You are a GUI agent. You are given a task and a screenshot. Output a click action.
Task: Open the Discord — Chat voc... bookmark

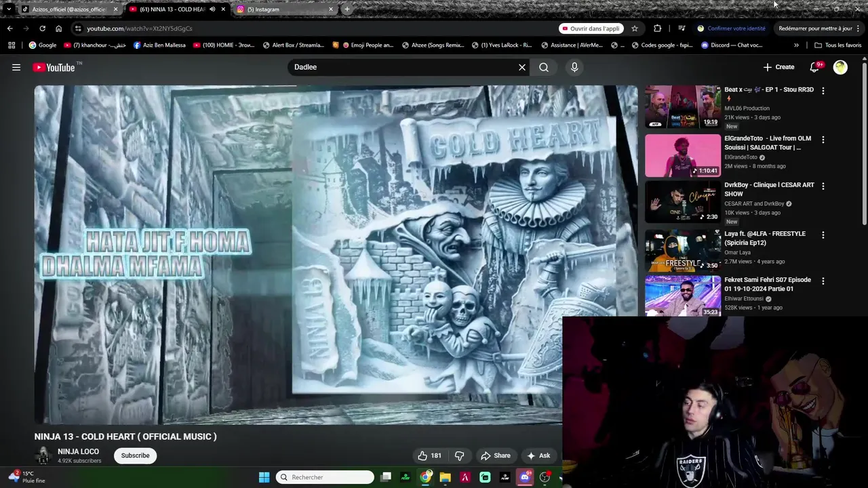(732, 45)
